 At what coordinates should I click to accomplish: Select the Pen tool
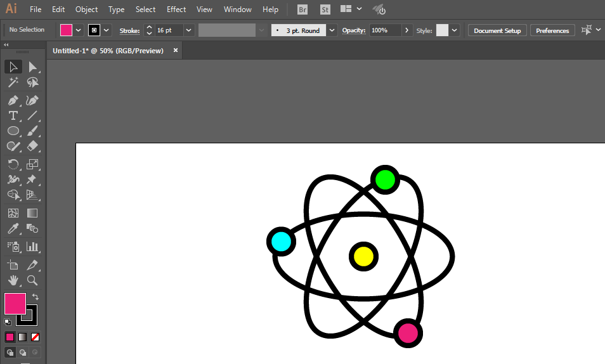click(13, 100)
